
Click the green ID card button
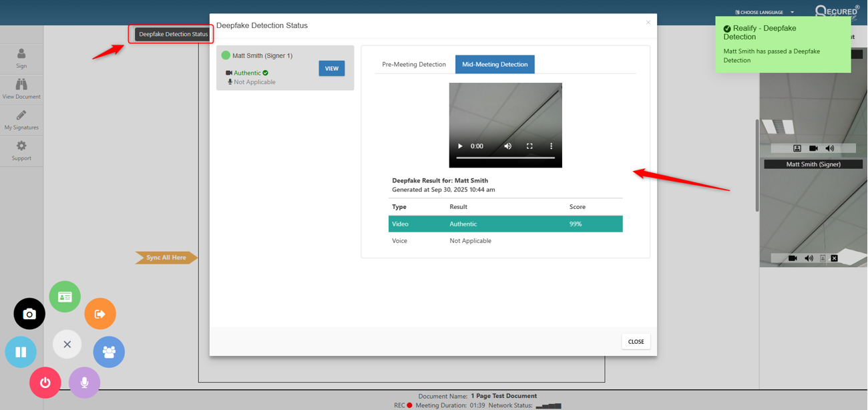(x=65, y=296)
